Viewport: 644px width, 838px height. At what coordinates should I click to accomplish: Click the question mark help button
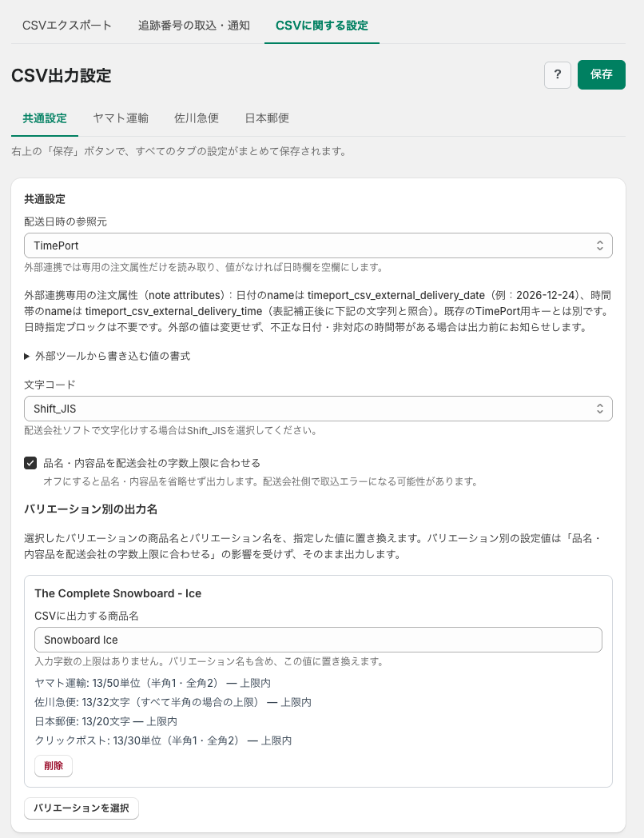tap(558, 74)
